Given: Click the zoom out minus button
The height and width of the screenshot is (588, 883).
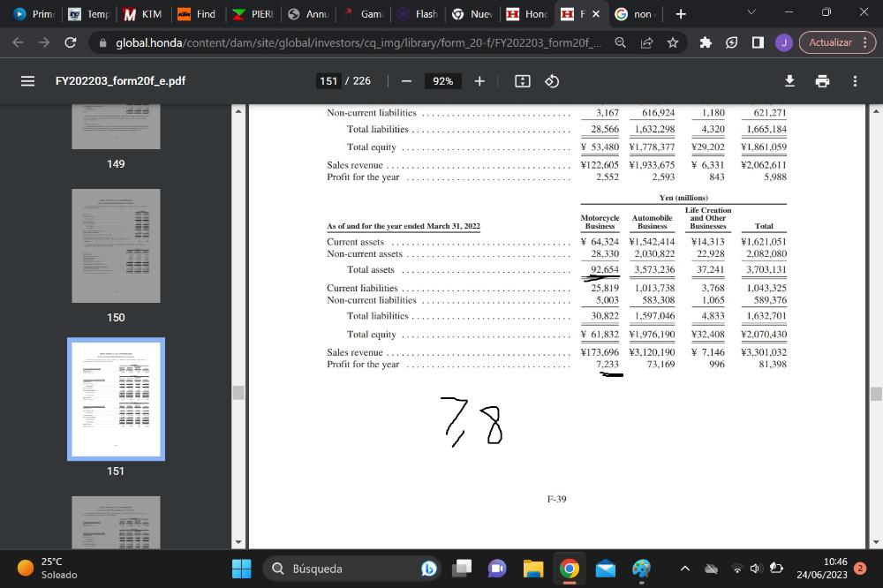Looking at the screenshot, I should tap(406, 81).
